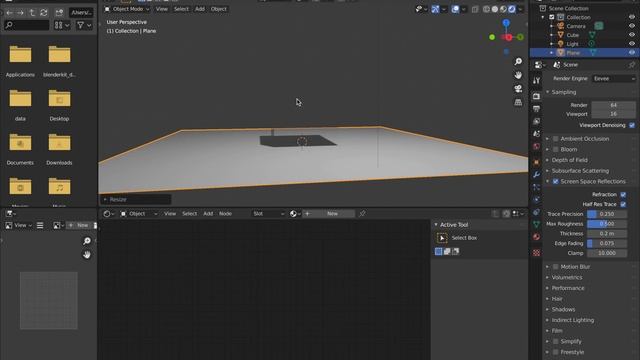Go back in the file browser

pos(9,13)
